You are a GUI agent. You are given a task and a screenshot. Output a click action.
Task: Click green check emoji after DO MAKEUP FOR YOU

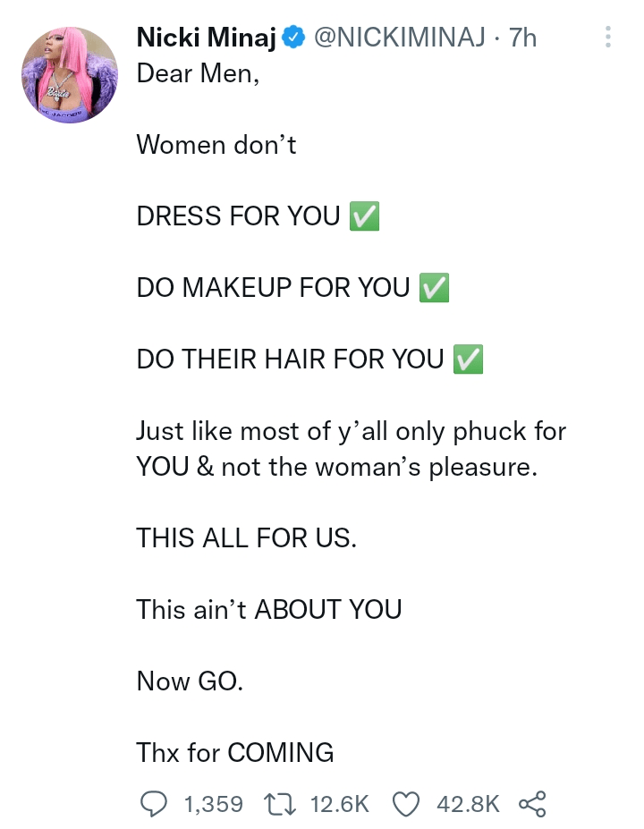coord(434,288)
